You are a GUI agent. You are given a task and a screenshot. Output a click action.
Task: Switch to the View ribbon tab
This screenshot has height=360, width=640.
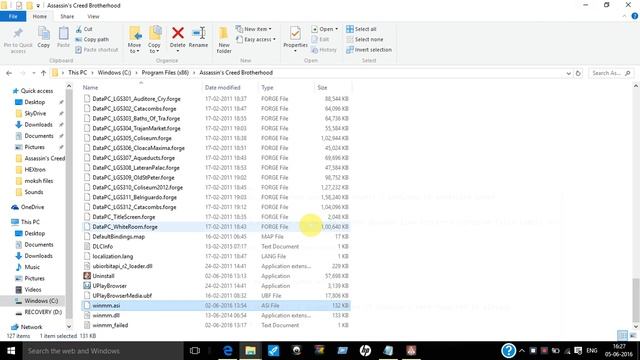coord(93,16)
